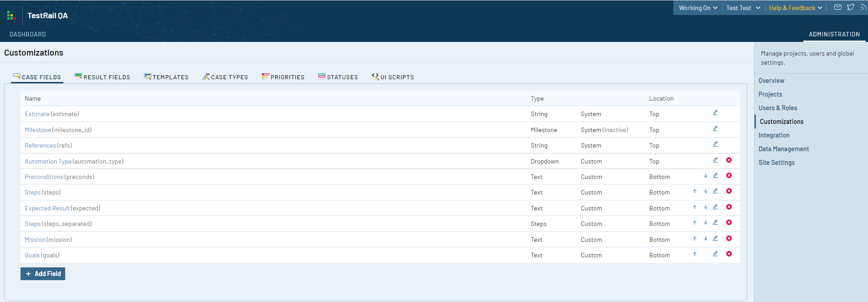Delete the Mission field

click(729, 238)
